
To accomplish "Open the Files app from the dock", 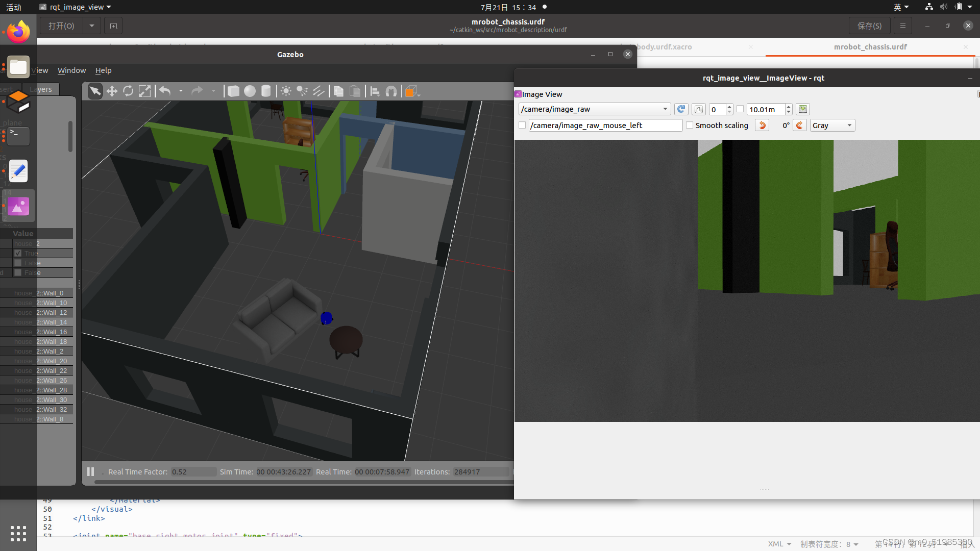I will click(18, 67).
